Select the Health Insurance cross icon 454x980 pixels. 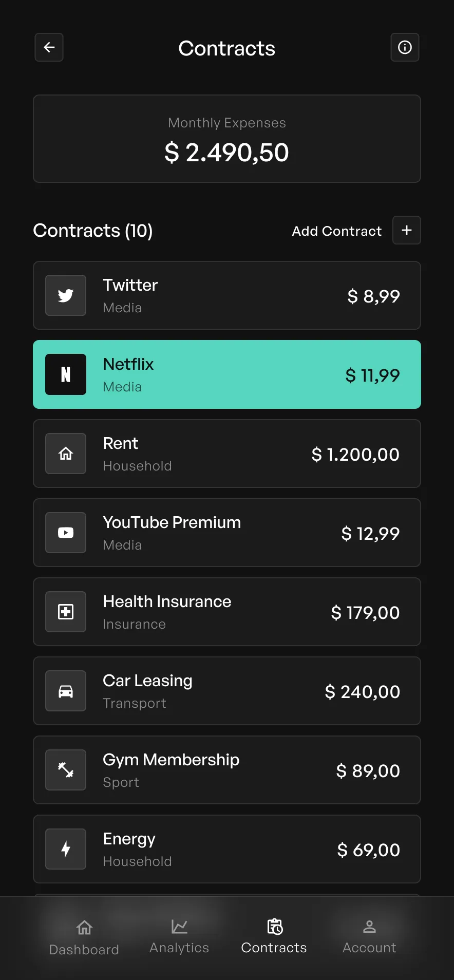click(66, 612)
